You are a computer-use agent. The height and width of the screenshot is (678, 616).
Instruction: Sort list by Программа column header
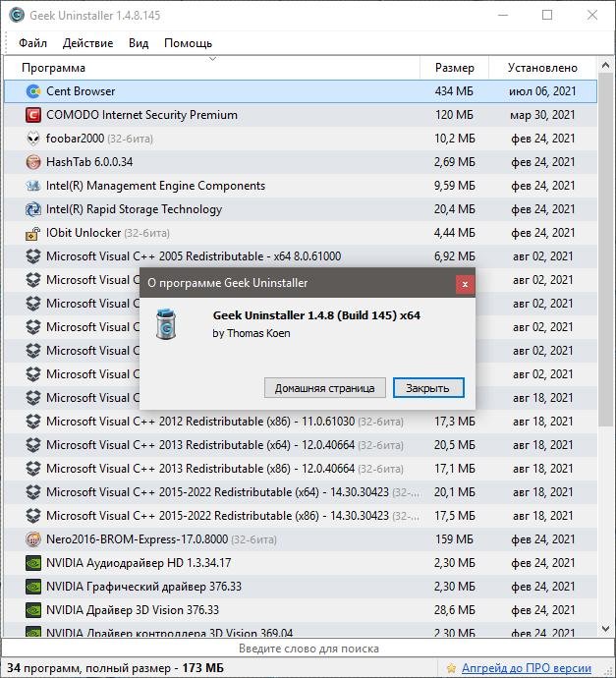211,68
